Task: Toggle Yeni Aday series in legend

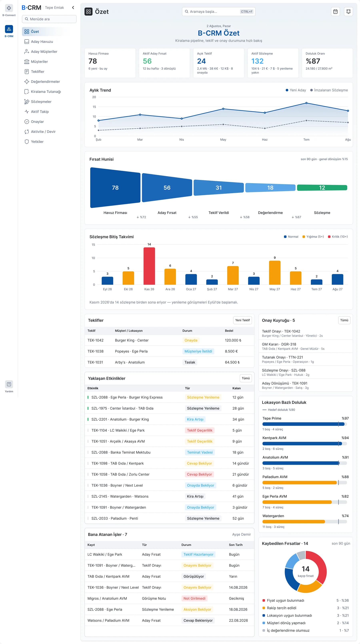Action: (296, 90)
